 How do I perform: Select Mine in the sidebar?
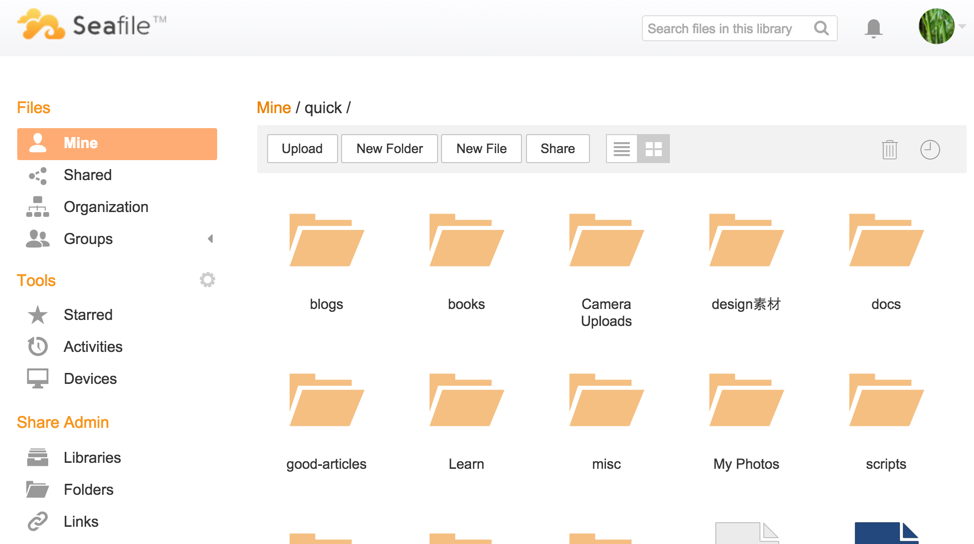tap(117, 143)
